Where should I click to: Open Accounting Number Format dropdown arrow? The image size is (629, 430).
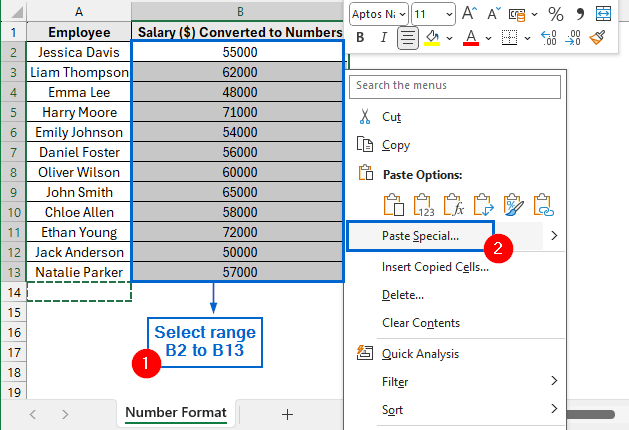pyautogui.click(x=534, y=14)
